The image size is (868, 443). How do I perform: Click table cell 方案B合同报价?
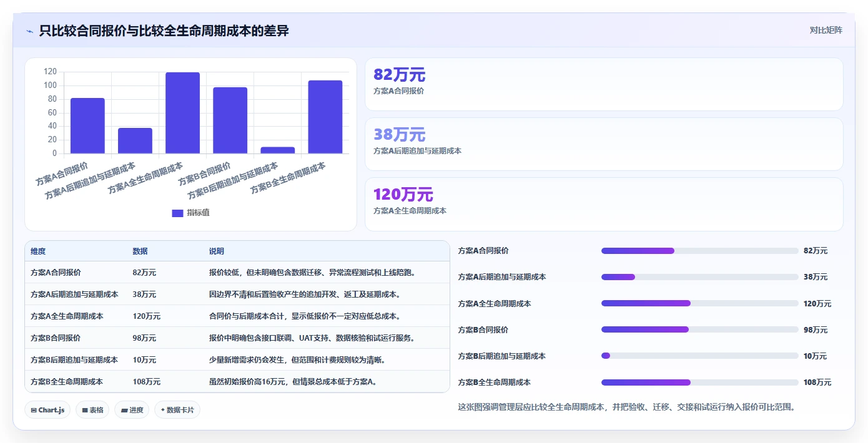coord(56,338)
